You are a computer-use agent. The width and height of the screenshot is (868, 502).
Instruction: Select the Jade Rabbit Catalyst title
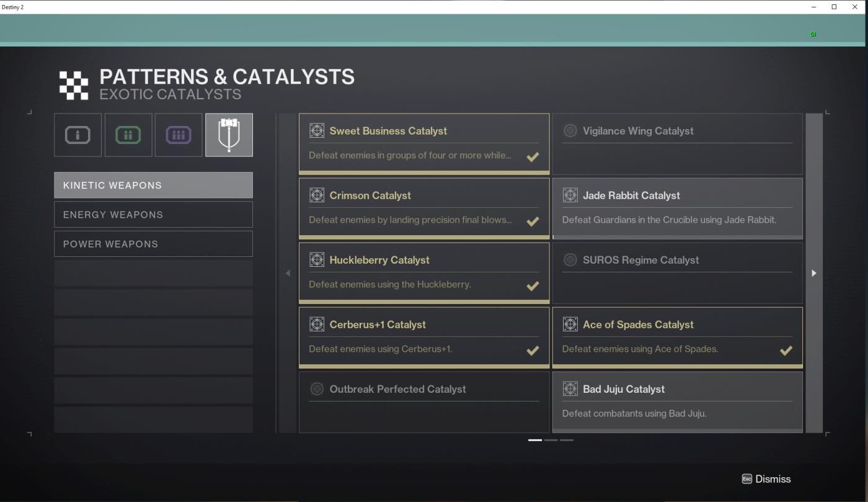pyautogui.click(x=631, y=195)
